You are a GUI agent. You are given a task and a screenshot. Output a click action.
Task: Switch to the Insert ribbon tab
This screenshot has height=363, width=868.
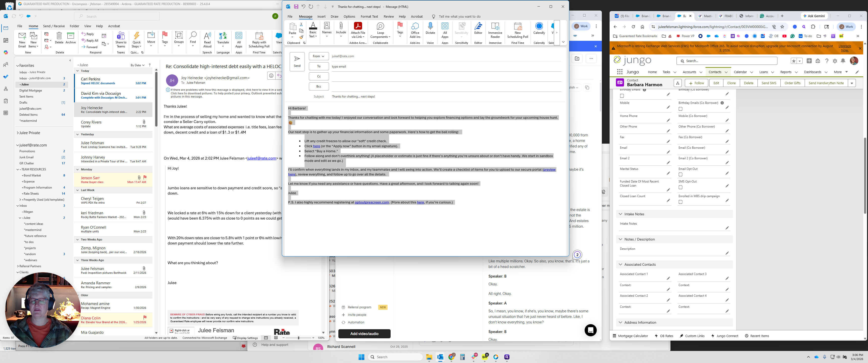tap(321, 16)
